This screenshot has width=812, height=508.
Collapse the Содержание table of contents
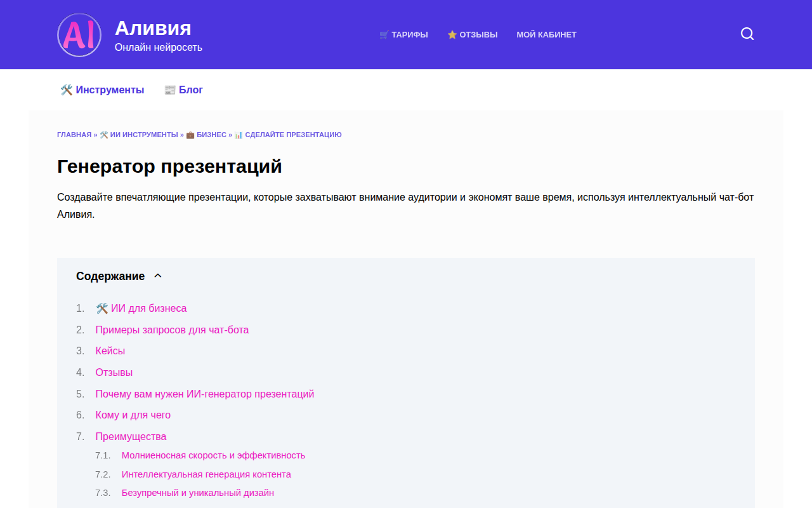[x=157, y=276]
